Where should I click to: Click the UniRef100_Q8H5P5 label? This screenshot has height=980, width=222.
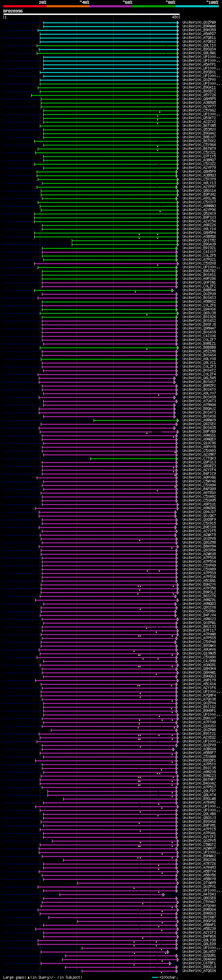point(199,99)
